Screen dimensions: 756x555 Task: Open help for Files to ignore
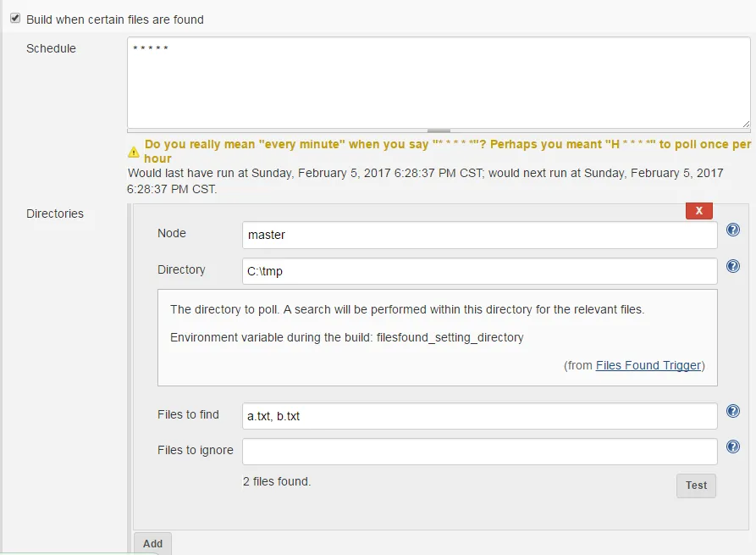click(x=733, y=447)
